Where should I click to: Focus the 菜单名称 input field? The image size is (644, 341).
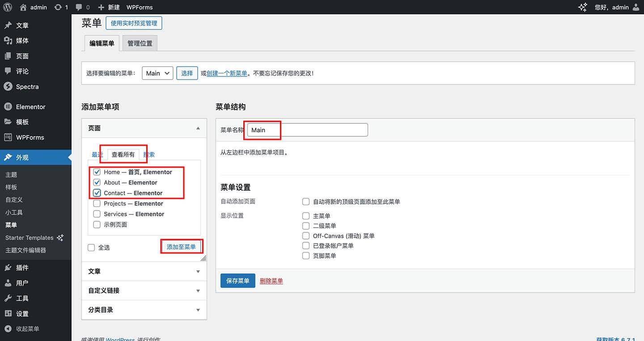tap(308, 130)
